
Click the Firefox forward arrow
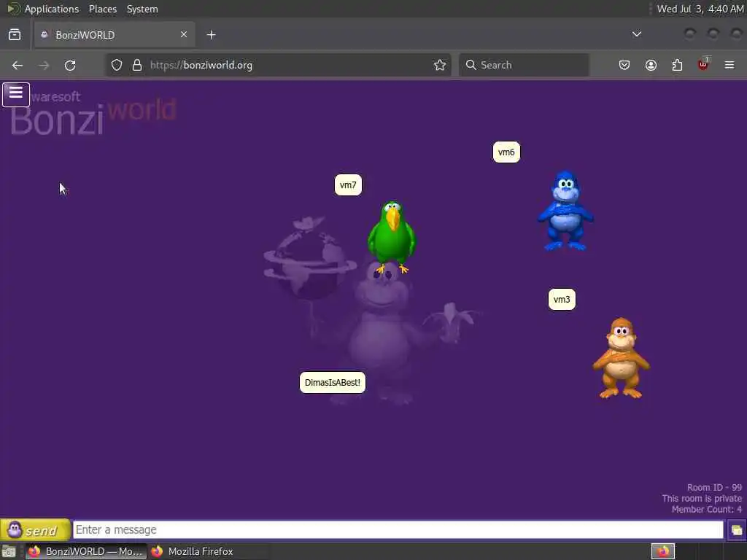point(44,65)
